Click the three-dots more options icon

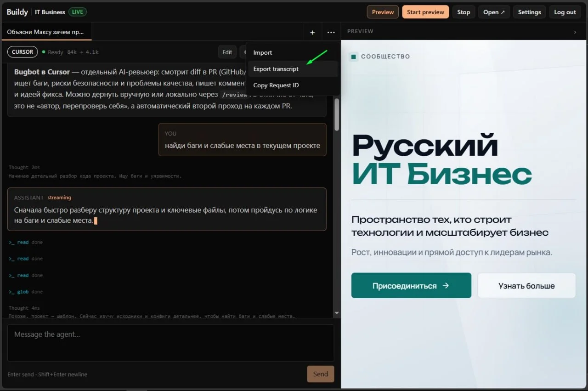pyautogui.click(x=331, y=33)
